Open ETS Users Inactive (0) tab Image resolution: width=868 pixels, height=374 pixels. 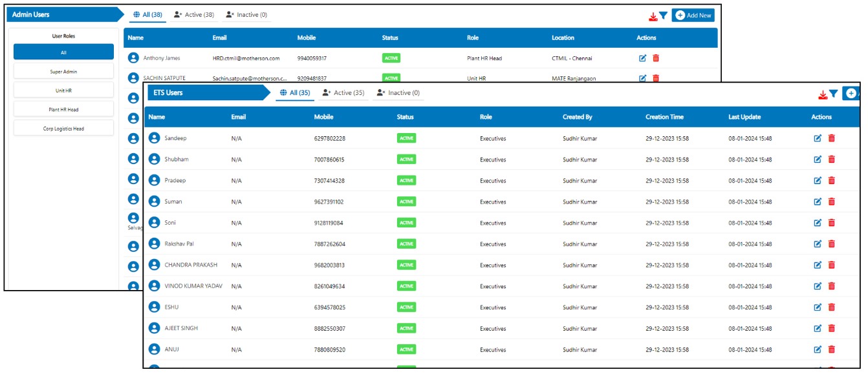click(x=398, y=93)
